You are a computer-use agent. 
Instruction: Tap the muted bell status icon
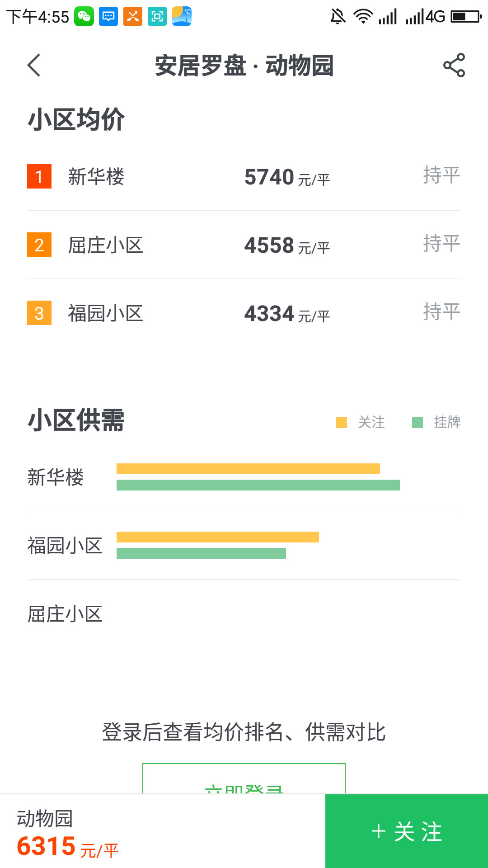point(338,17)
